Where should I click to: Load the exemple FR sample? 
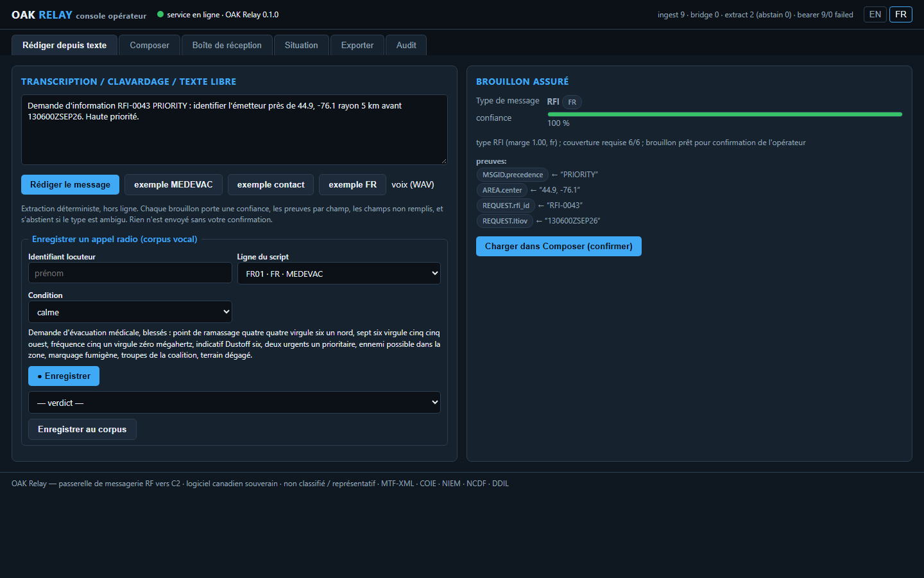[352, 184]
